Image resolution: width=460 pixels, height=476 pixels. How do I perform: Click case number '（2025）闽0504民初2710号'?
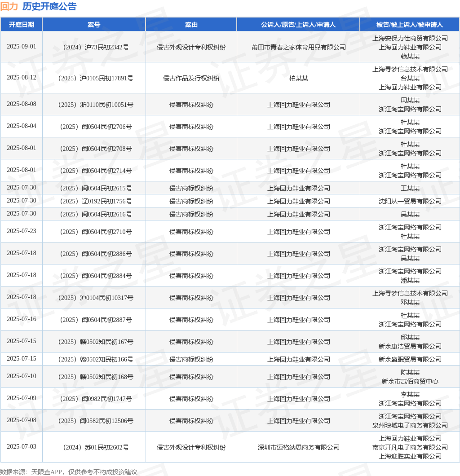tap(96, 232)
